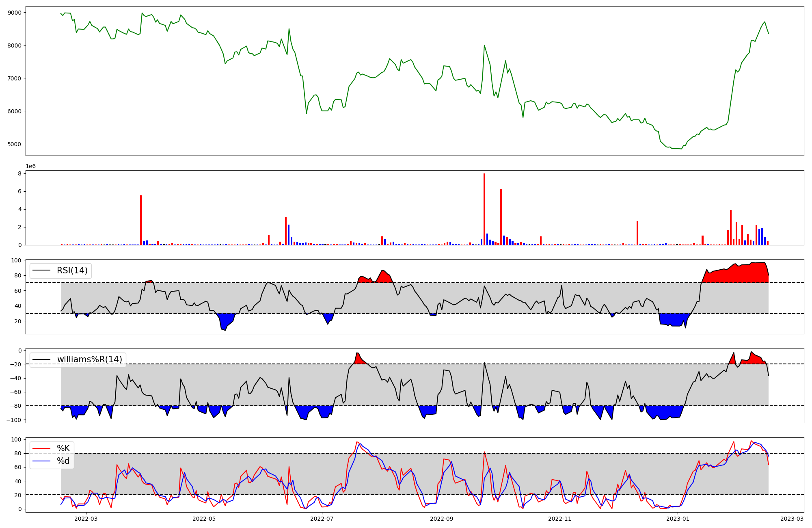The image size is (812, 528).
Task: Select the %d legend entry text
Action: tap(63, 461)
